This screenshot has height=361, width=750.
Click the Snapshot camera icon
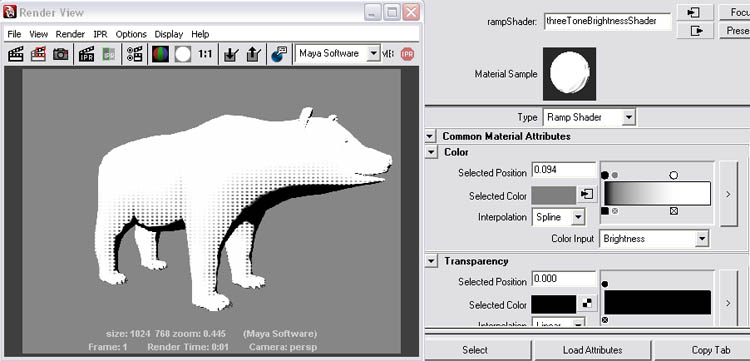(x=60, y=54)
